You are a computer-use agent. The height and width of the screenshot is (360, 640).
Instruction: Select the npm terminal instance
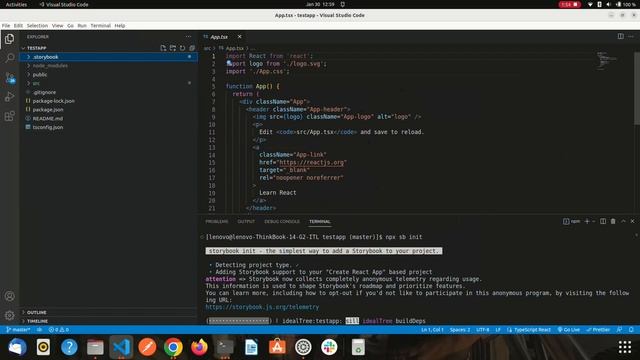[x=571, y=221]
